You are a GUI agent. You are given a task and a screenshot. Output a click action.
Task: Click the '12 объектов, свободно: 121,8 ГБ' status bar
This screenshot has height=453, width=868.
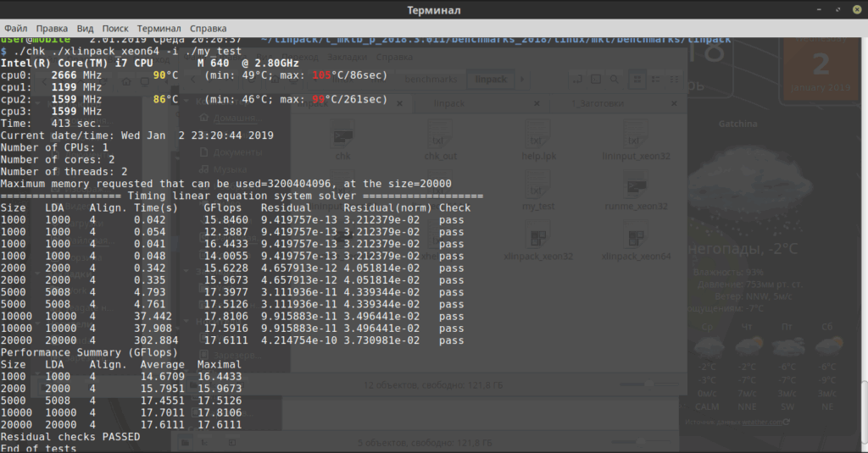433,385
